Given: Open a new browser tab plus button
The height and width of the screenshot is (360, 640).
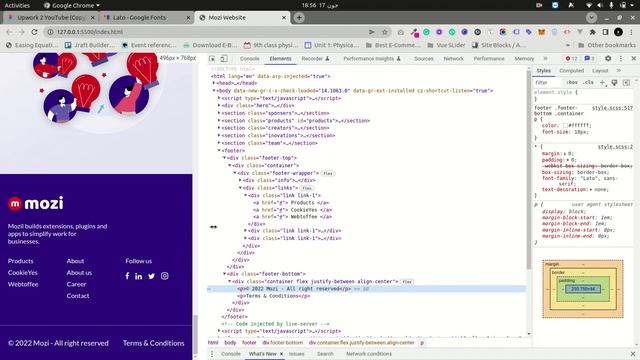Looking at the screenshot, I should coord(299,18).
